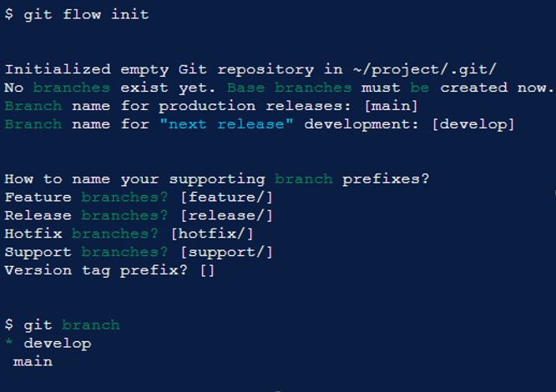
Task: Click develop in the git branch output
Action: coord(58,344)
